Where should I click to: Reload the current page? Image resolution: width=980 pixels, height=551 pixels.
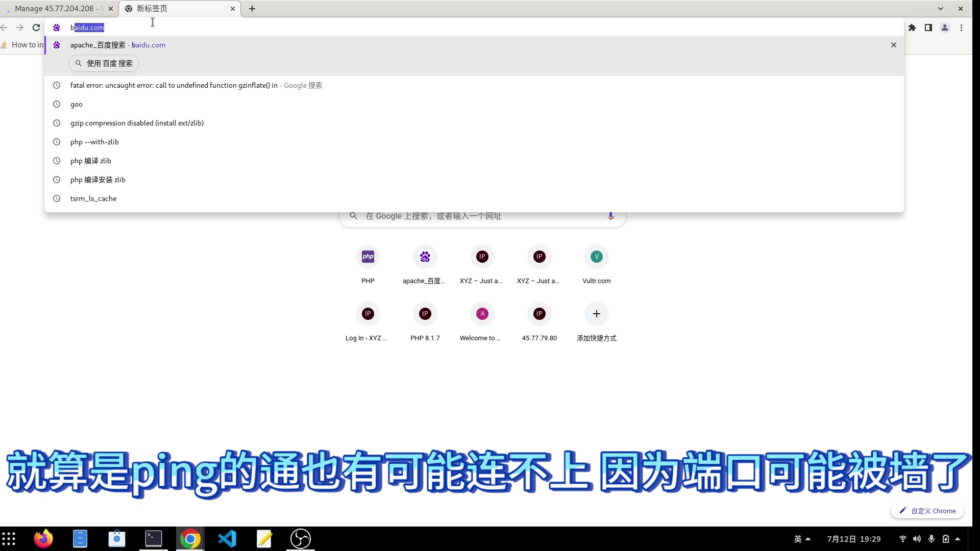pyautogui.click(x=36, y=28)
